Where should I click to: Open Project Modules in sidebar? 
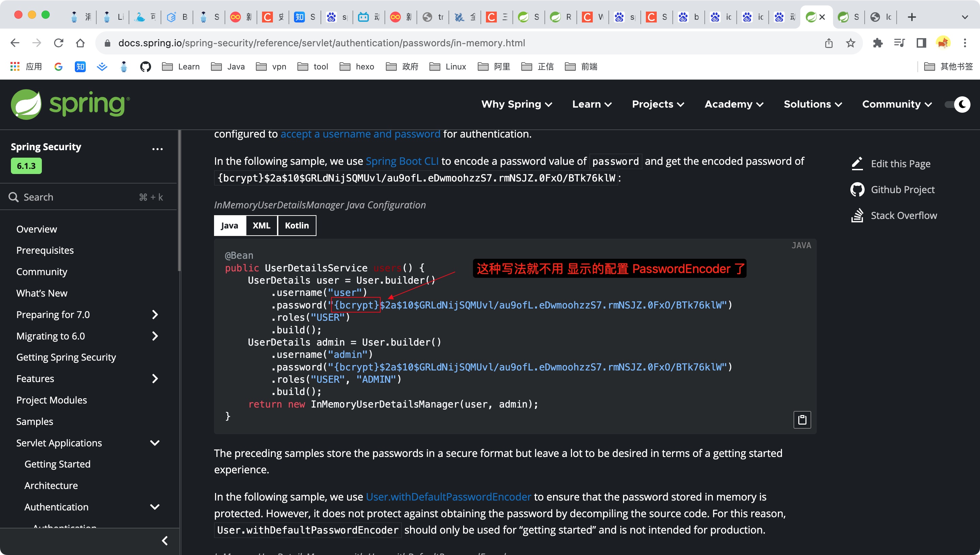click(x=51, y=400)
